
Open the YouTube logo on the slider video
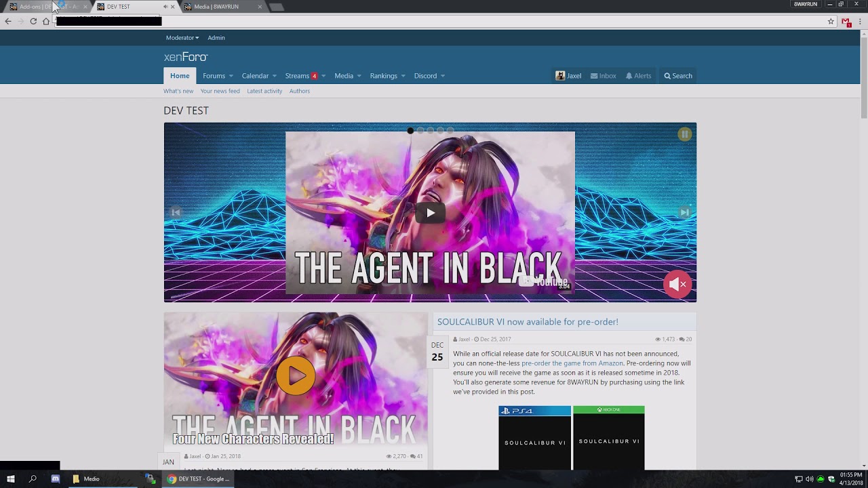(542, 281)
